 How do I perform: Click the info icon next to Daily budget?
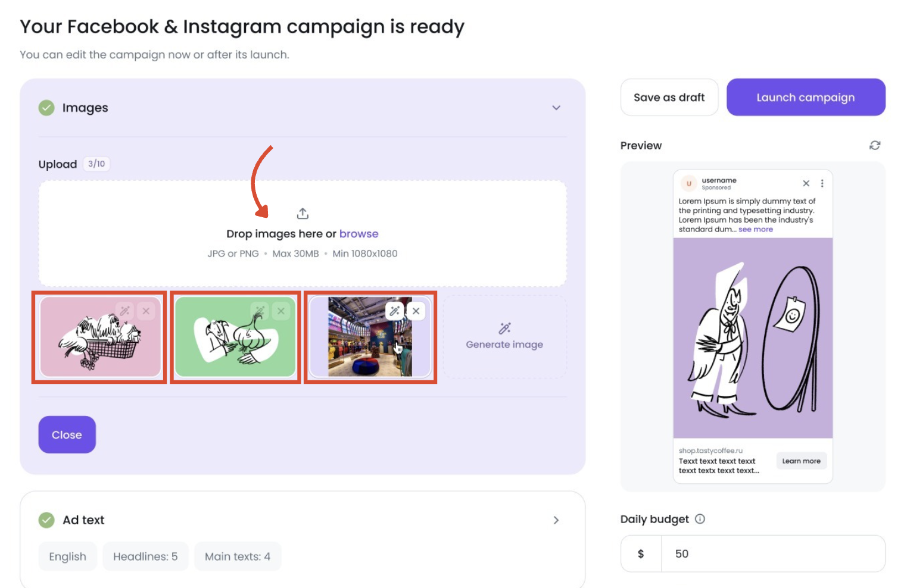[700, 519]
